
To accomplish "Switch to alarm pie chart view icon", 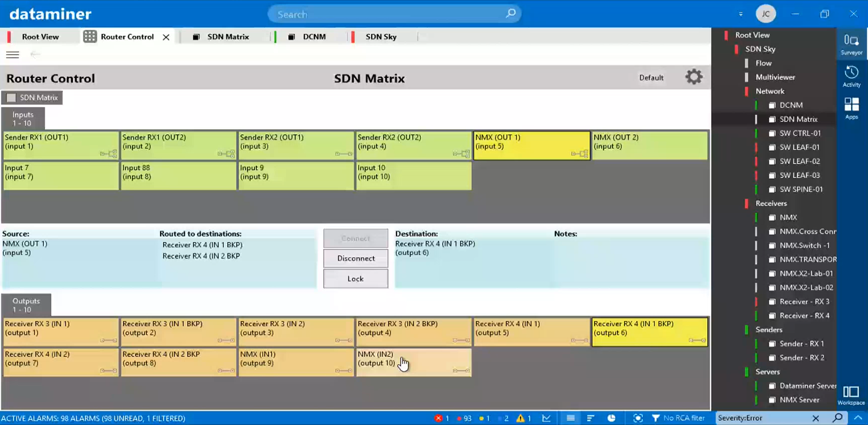I will point(611,418).
